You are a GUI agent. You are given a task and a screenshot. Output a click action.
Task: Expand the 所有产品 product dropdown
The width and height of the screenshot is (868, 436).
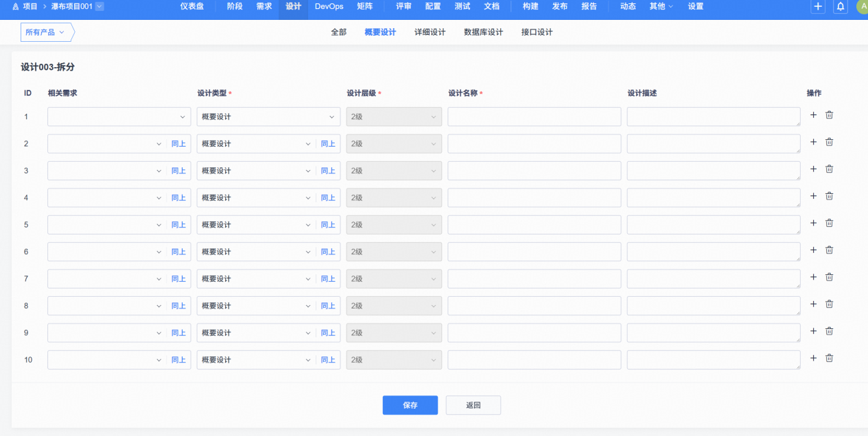46,32
